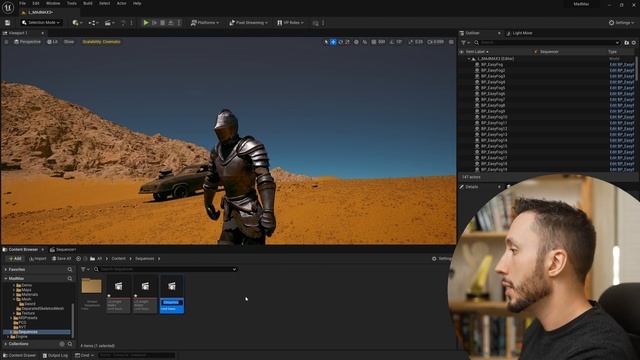Click the Content Browser Add button
The width and height of the screenshot is (640, 360).
(15, 259)
